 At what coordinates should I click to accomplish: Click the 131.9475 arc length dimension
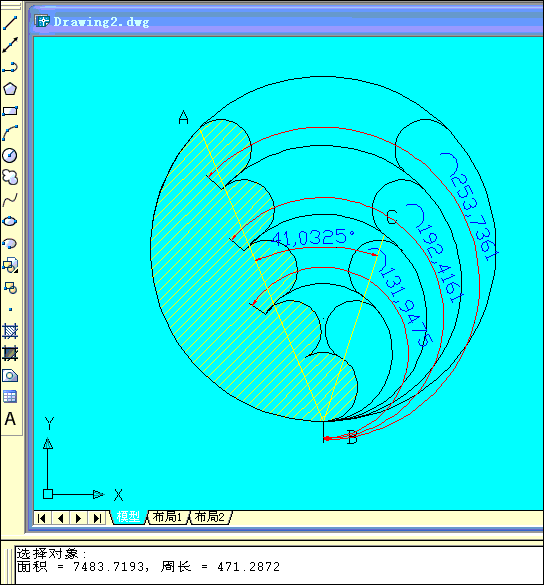coord(402,297)
